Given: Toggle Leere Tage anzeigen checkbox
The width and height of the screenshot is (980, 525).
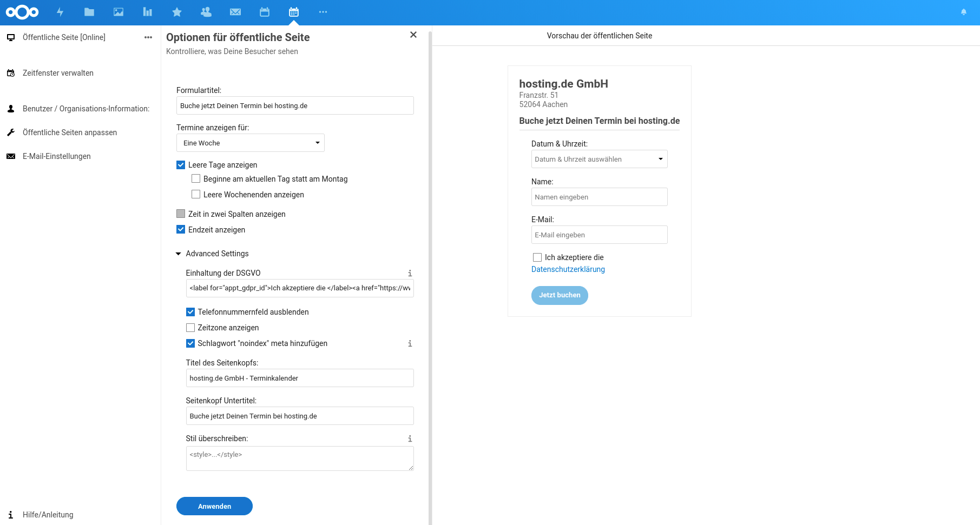Looking at the screenshot, I should click(x=181, y=165).
